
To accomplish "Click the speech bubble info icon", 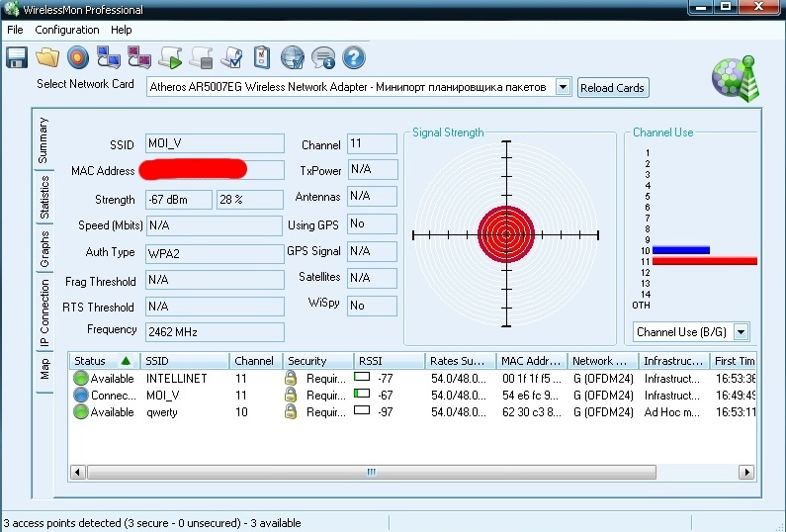I will [x=322, y=57].
